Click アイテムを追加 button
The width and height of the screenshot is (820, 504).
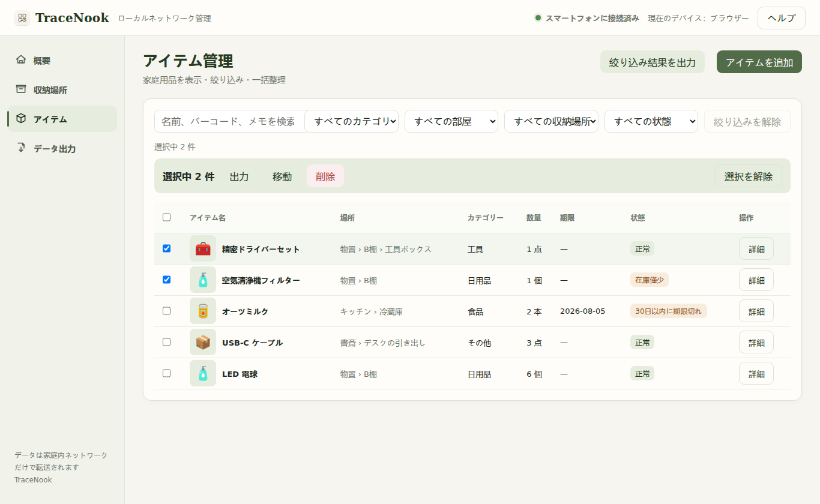[x=759, y=62]
